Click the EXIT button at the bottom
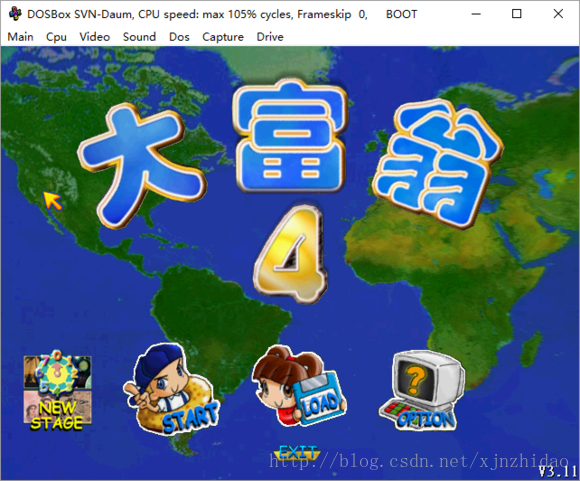 coord(297,452)
